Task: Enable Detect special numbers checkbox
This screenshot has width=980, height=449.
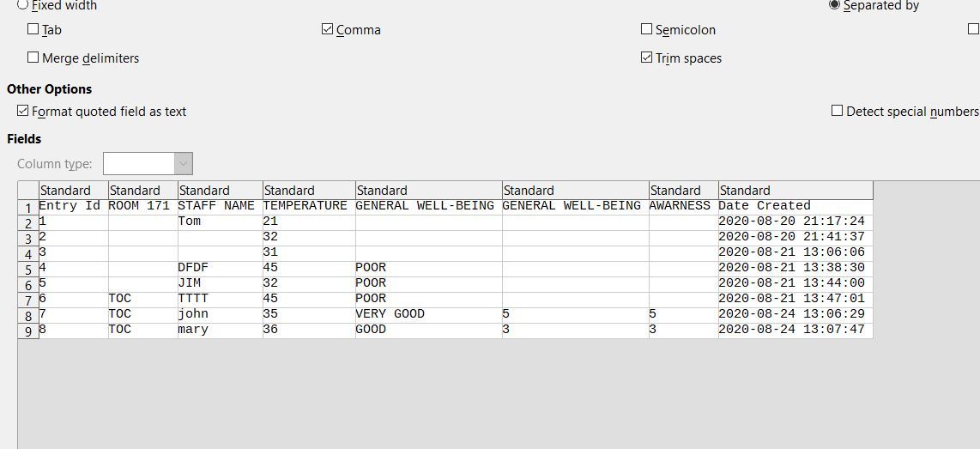Action: 837,111
